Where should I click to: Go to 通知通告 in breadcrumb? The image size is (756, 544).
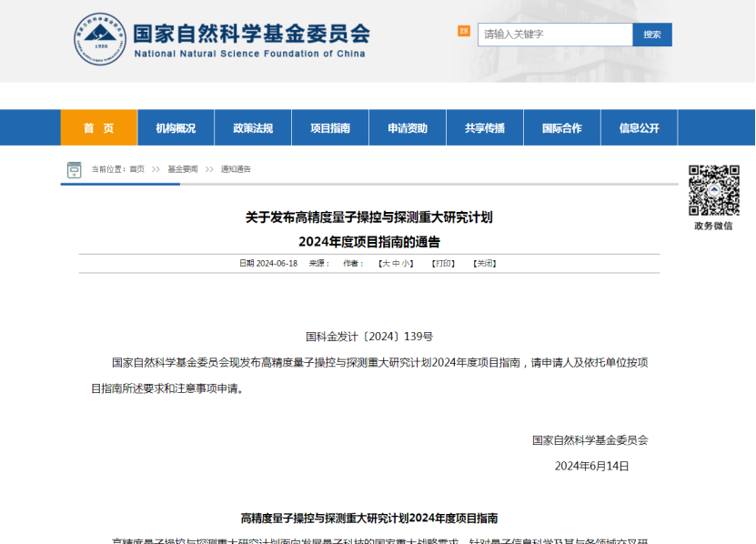(236, 169)
